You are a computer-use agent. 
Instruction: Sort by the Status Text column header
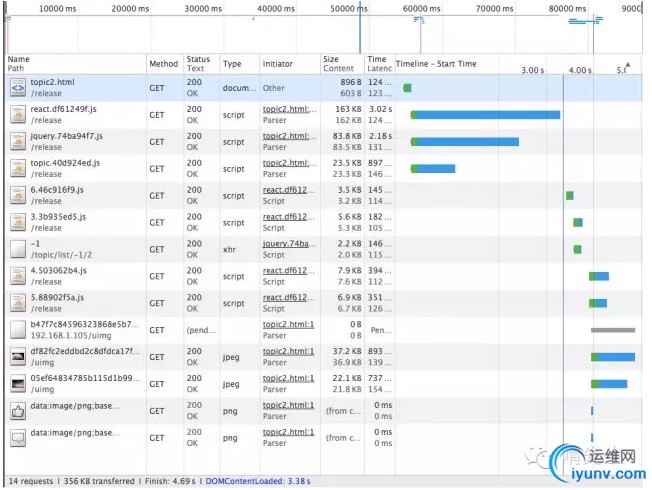click(x=201, y=64)
